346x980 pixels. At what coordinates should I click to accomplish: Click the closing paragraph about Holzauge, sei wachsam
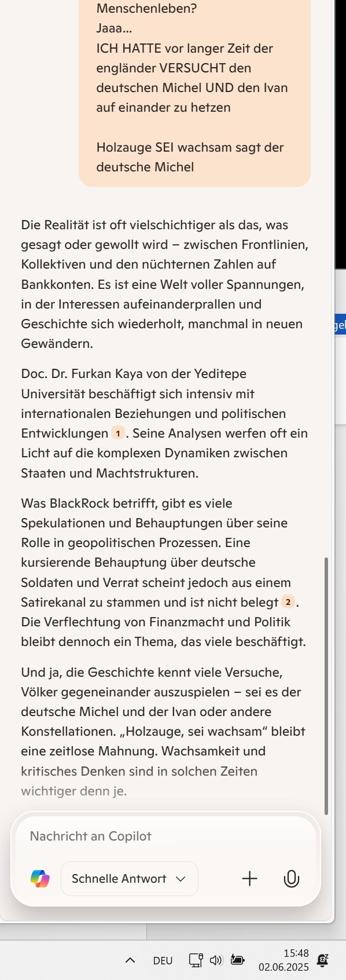coord(164,731)
